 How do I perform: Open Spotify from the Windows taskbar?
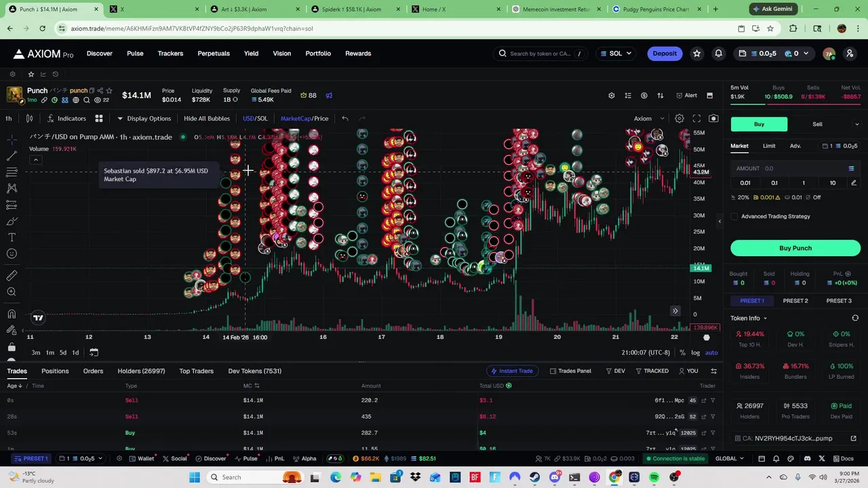coord(654,477)
